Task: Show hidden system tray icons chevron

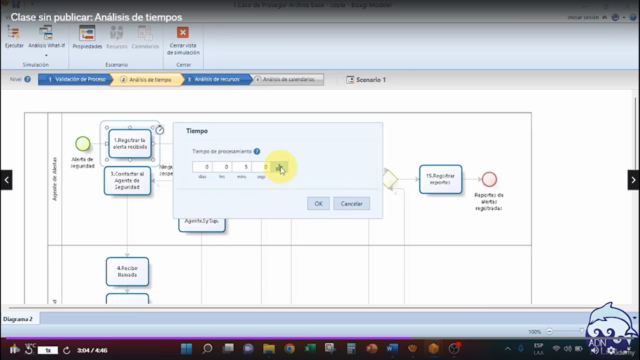Action: click(508, 349)
